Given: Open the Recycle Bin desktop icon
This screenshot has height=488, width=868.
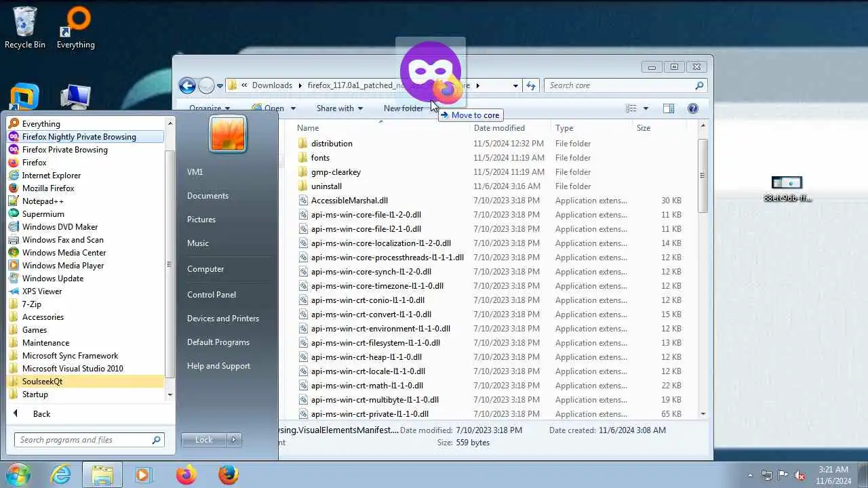Looking at the screenshot, I should (24, 28).
